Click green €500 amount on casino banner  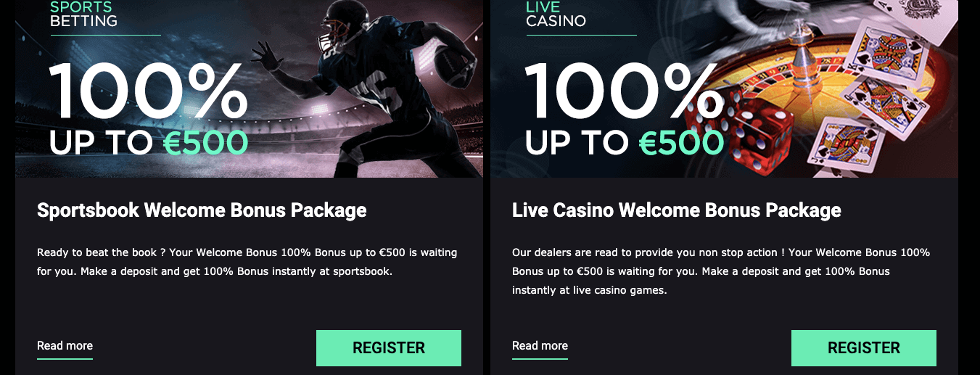[681, 143]
